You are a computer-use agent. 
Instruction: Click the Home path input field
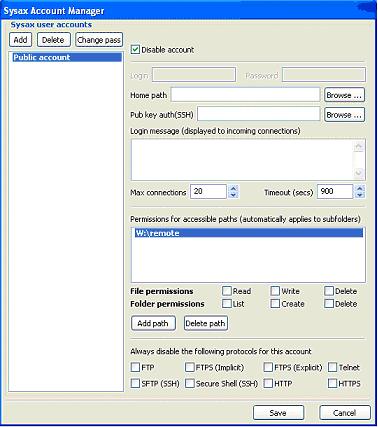[245, 95]
